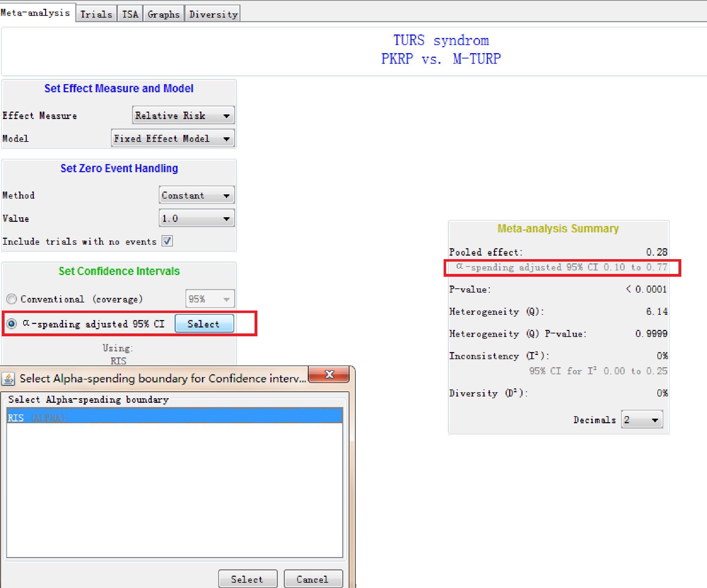This screenshot has width=707, height=588.
Task: Open the TSA tab
Action: click(130, 14)
